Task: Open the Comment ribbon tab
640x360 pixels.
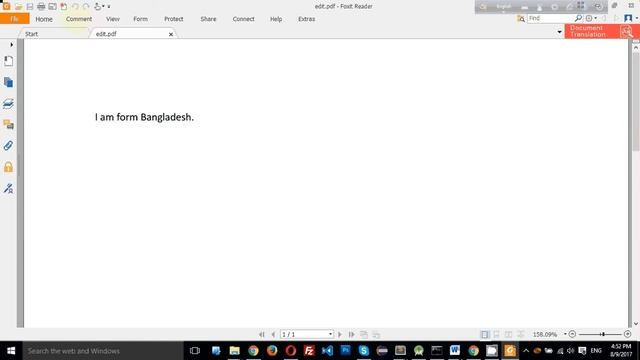Action: pos(79,19)
